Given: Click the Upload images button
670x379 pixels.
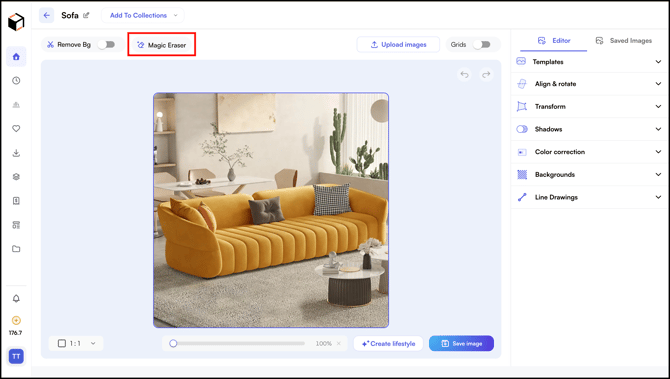Looking at the screenshot, I should (x=398, y=44).
